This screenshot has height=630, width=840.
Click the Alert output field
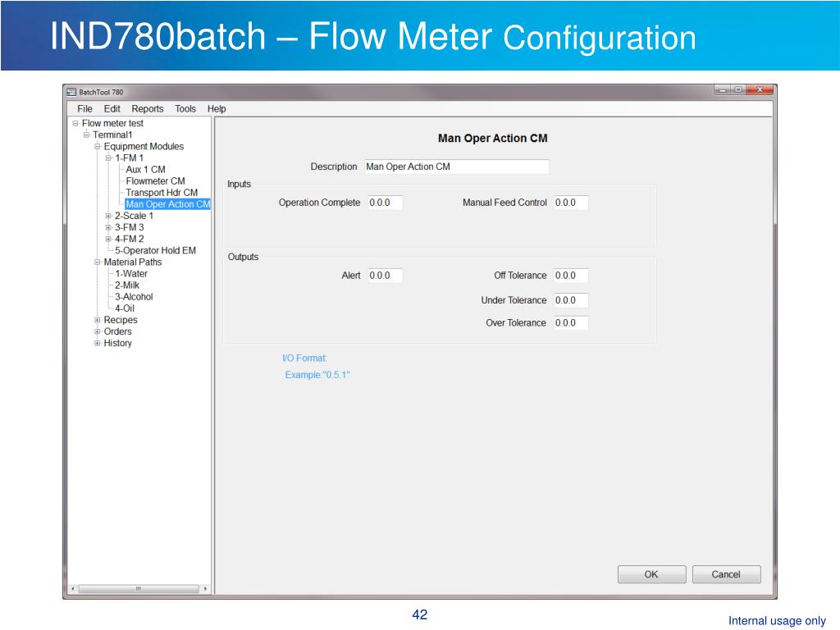coord(386,276)
